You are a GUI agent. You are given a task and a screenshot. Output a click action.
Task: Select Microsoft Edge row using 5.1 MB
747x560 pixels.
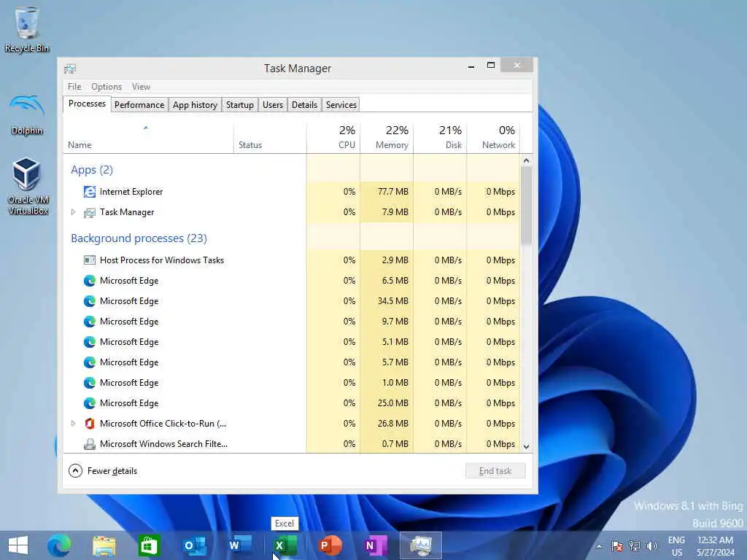tap(292, 342)
